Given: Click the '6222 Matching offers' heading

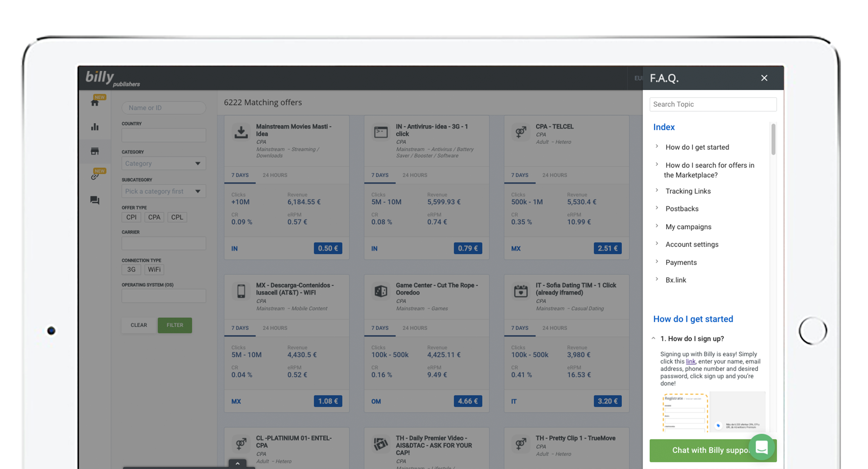Looking at the screenshot, I should (263, 102).
